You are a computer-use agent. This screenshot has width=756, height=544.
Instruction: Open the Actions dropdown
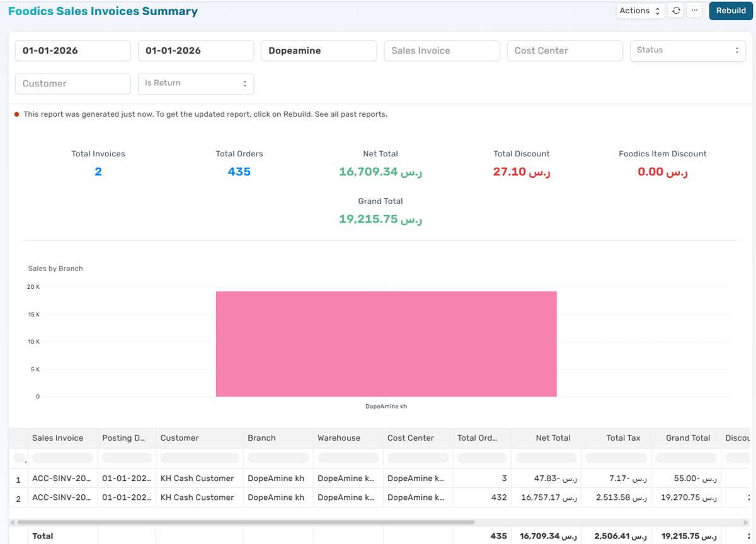coord(639,11)
